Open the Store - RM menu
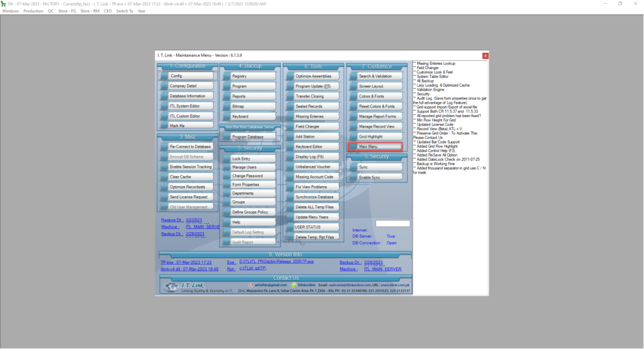This screenshot has width=644, height=349. pos(90,11)
